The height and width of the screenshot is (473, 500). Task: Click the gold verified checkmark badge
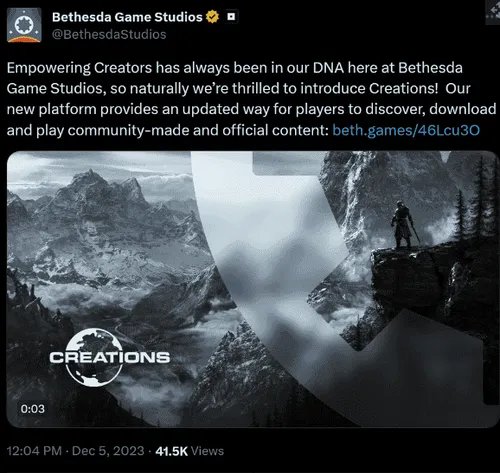coord(212,17)
